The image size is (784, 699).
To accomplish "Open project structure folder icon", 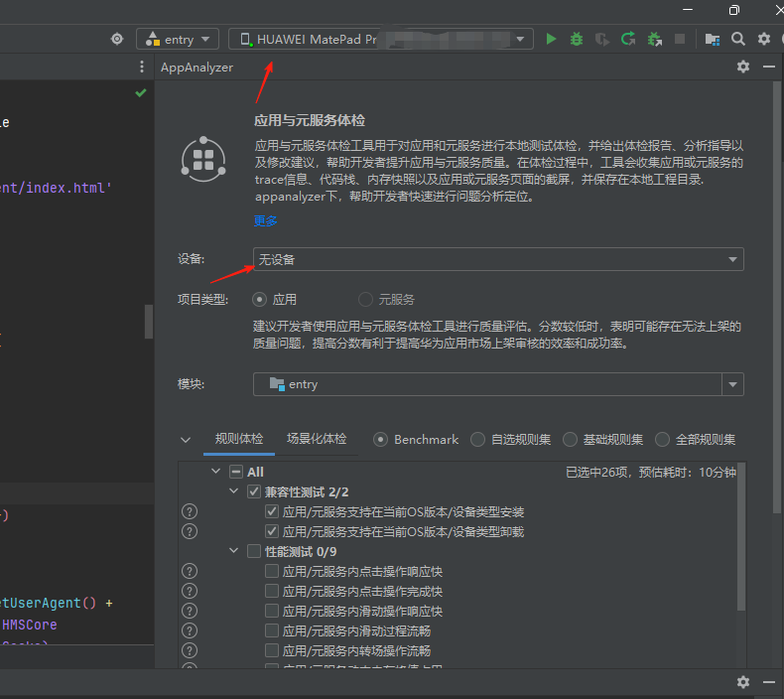I will pos(712,39).
